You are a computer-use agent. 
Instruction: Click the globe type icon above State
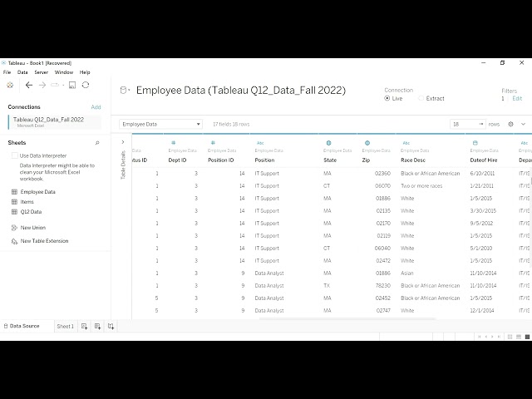[x=328, y=143]
